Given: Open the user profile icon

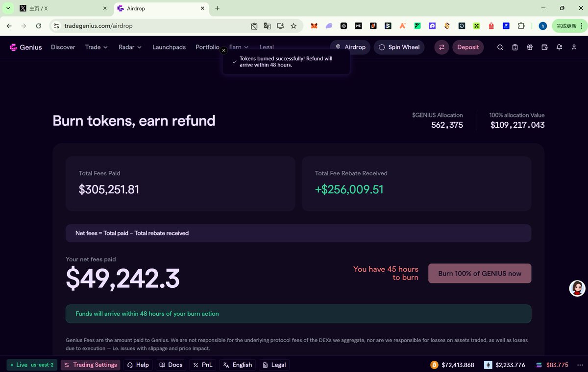Looking at the screenshot, I should pos(574,47).
